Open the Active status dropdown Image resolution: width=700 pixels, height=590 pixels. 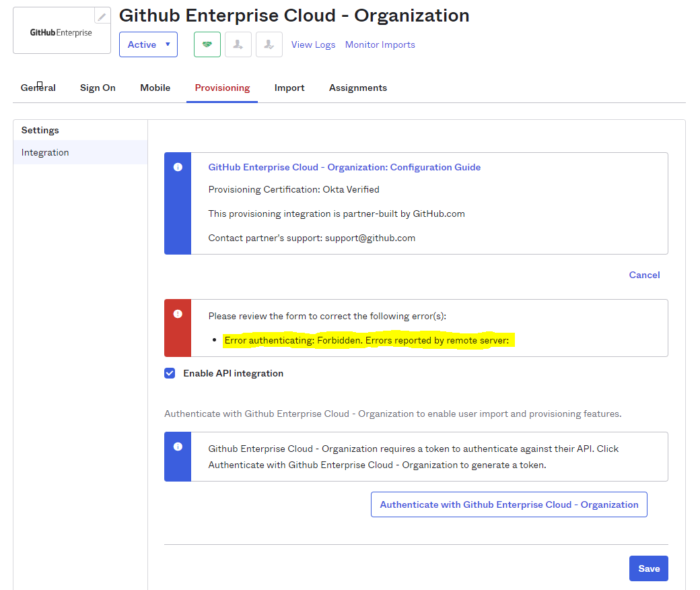click(148, 44)
